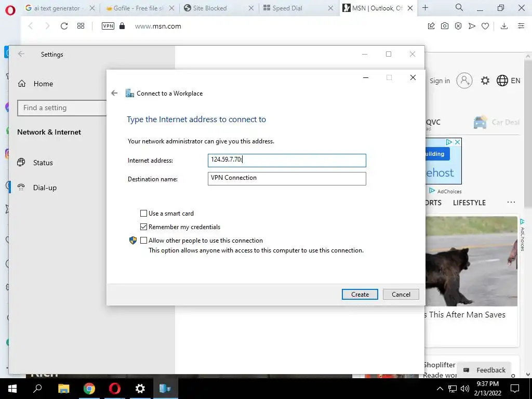Image resolution: width=532 pixels, height=399 pixels.
Task: Open File Explorer from the taskbar
Action: coord(63,389)
